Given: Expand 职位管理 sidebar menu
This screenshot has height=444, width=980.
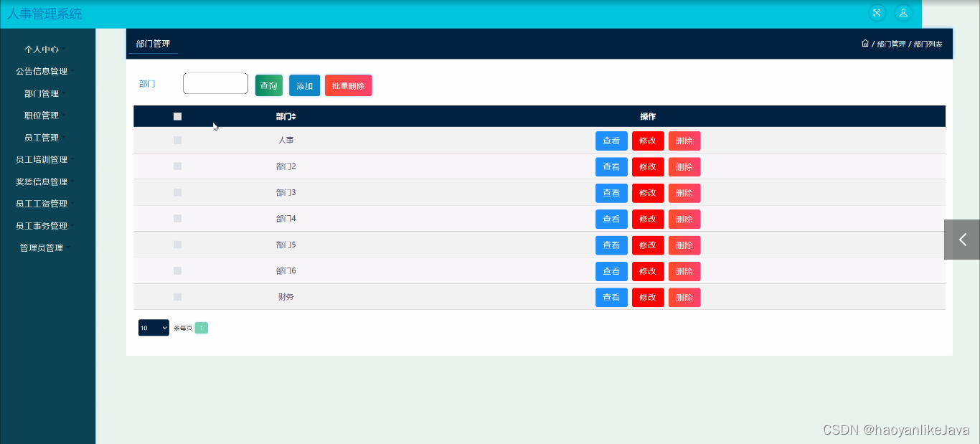Looking at the screenshot, I should 45,115.
